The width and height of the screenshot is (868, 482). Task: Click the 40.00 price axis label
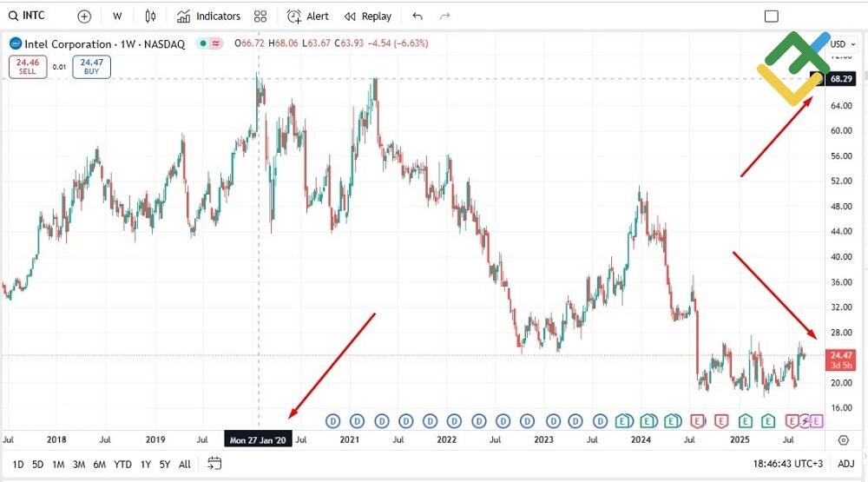coord(841,256)
